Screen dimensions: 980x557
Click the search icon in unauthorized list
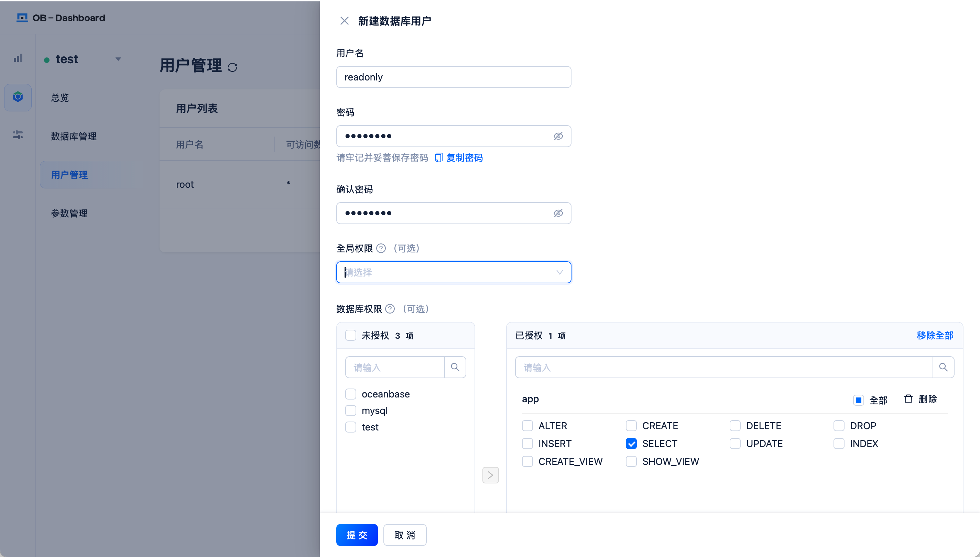click(455, 367)
